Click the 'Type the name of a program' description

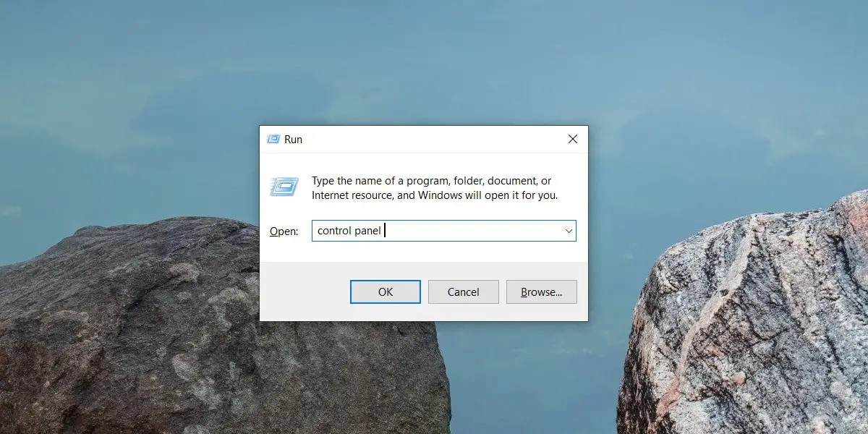pyautogui.click(x=435, y=188)
